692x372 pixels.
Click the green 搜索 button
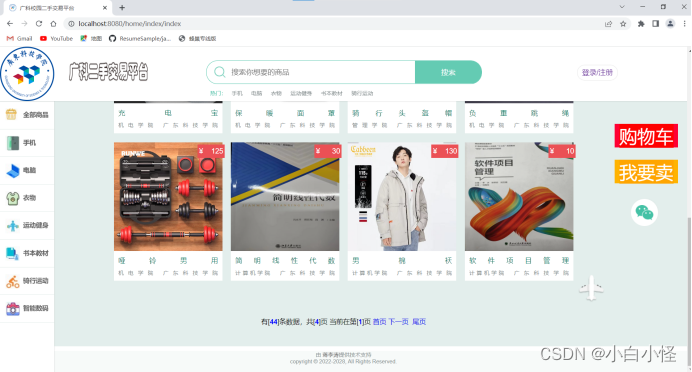(x=448, y=72)
